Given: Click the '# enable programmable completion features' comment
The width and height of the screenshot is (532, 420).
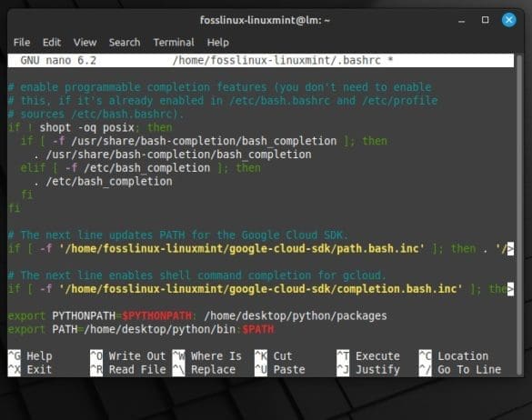Looking at the screenshot, I should click(x=219, y=87).
